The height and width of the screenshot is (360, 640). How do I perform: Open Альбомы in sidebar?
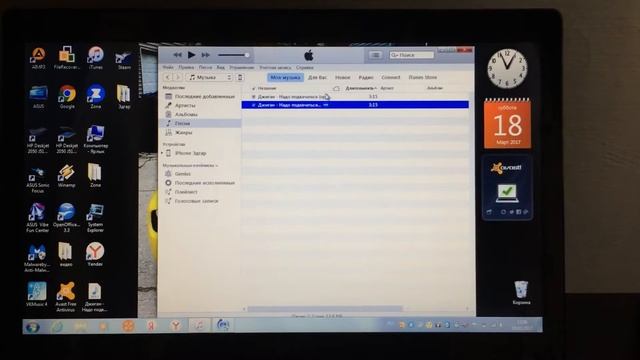pyautogui.click(x=200, y=114)
